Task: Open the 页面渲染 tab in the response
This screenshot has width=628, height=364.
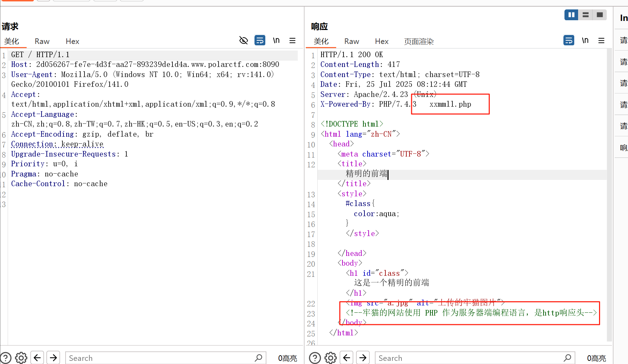Action: point(419,41)
